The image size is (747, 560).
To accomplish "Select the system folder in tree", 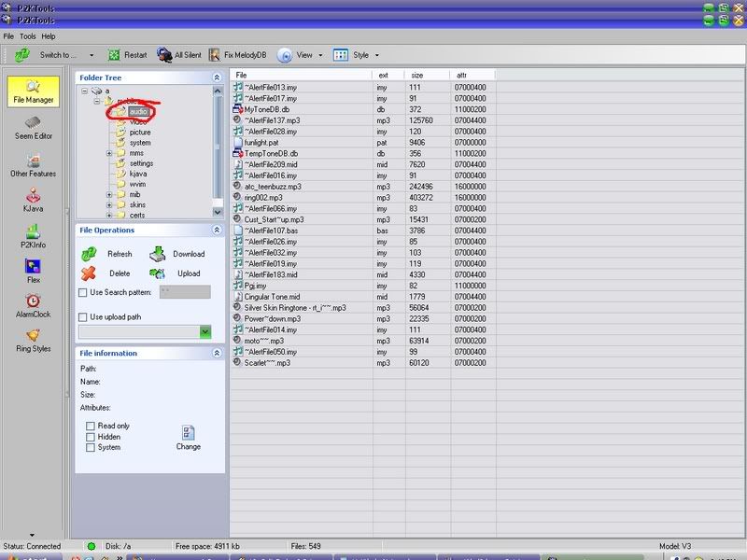I will [140, 143].
